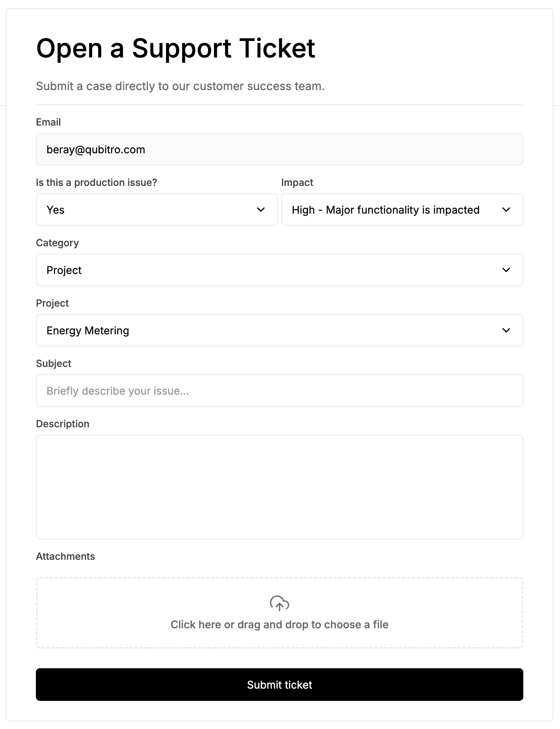Click the Attachments section label

pyautogui.click(x=65, y=556)
